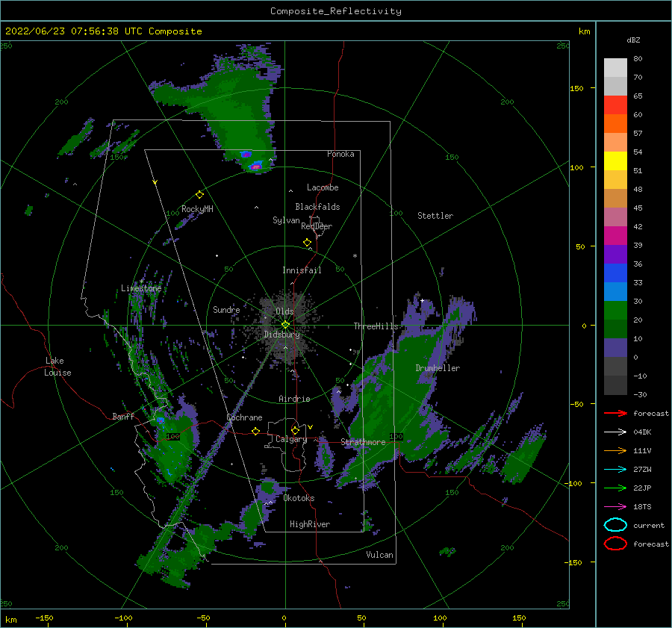Click the white 04DK arrow legend icon
Image resolution: width=672 pixels, height=628 pixels.
615,432
